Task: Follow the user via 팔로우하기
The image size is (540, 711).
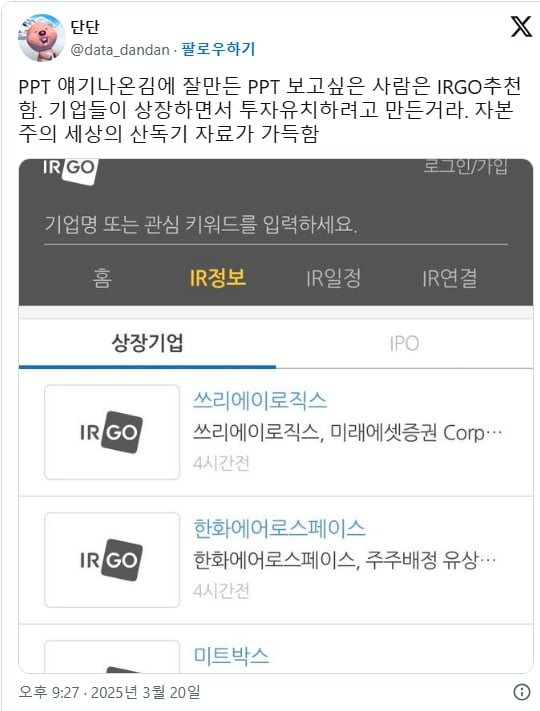Action: tap(219, 49)
